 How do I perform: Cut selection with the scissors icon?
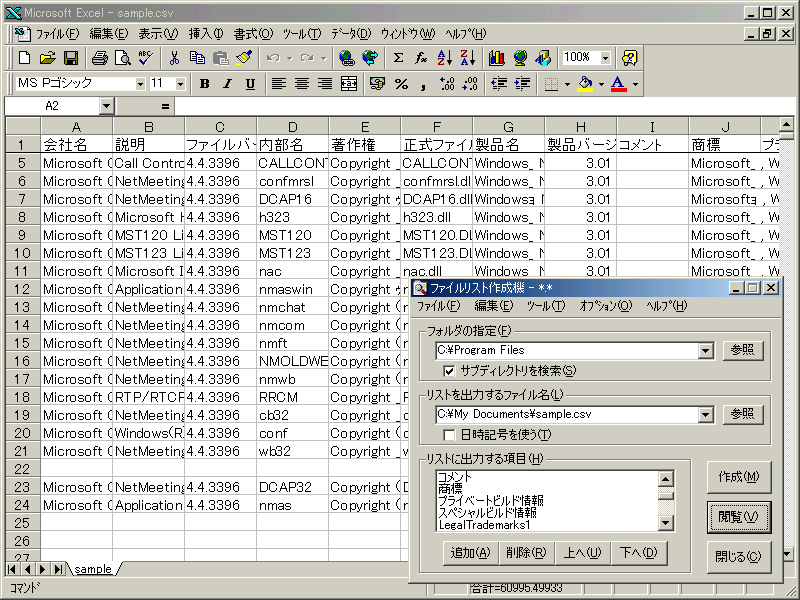(x=174, y=58)
